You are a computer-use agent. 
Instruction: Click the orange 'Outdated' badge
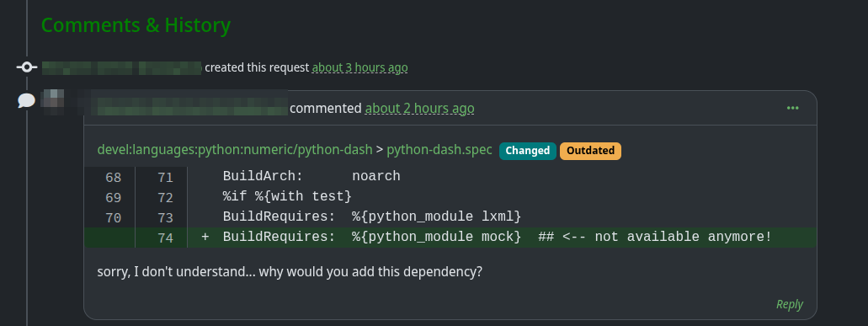(x=591, y=151)
